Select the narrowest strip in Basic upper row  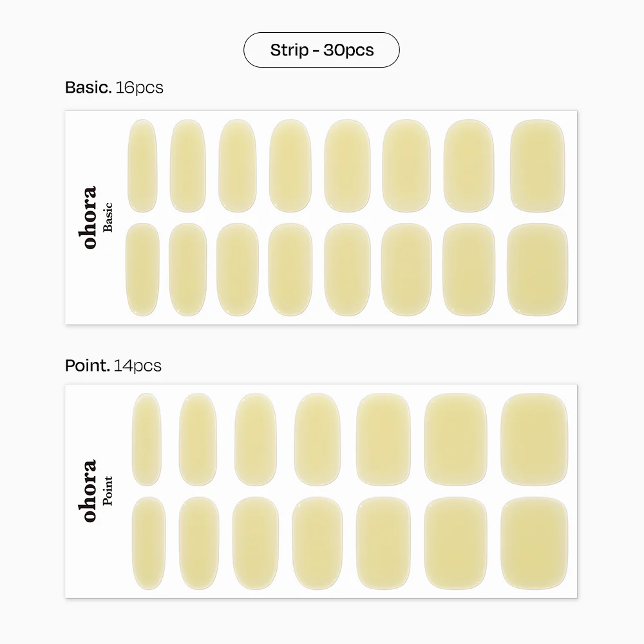(x=142, y=166)
